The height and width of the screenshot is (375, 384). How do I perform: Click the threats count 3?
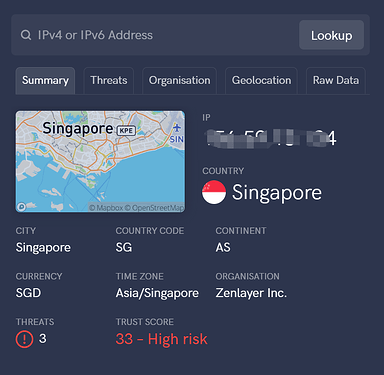(x=42, y=339)
